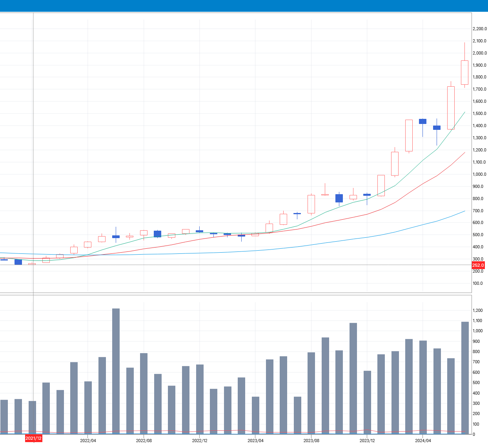Click the 1,000.0 price axis label
The width and height of the screenshot is (488, 448).
(479, 175)
